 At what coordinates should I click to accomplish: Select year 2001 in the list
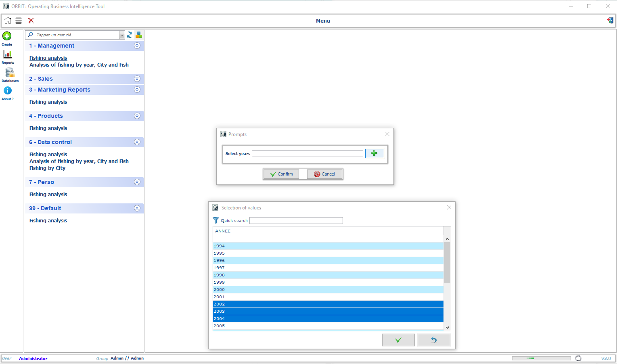pyautogui.click(x=328, y=297)
